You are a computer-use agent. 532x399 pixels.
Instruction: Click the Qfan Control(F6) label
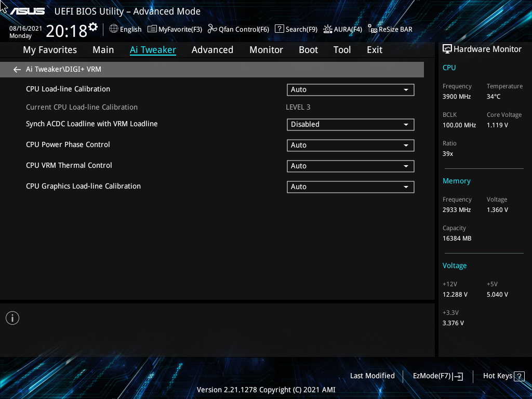[x=244, y=30]
